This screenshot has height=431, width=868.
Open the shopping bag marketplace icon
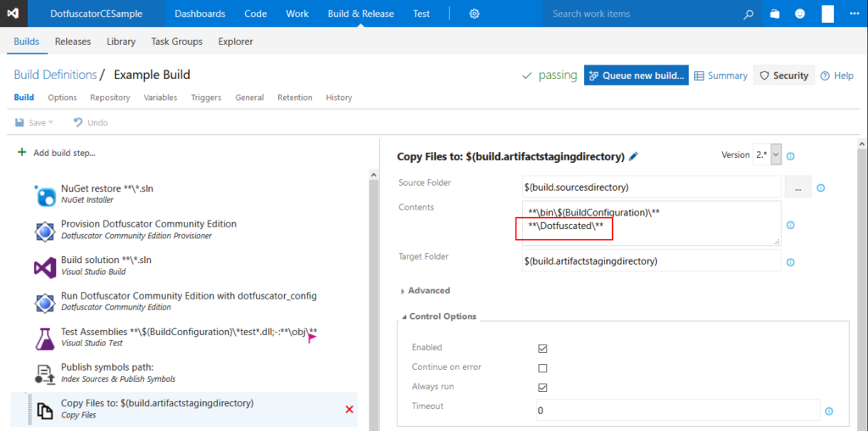(775, 14)
